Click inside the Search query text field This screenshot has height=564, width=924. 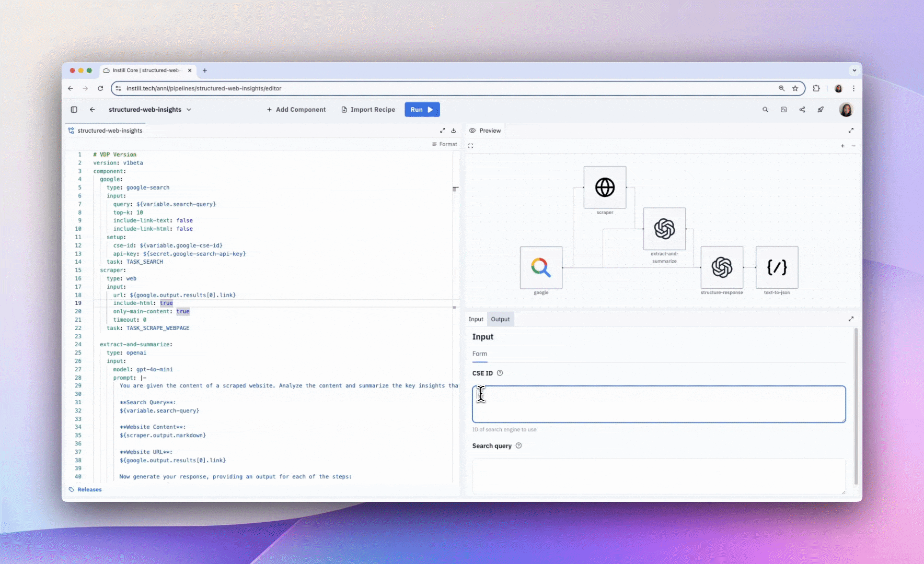coord(659,476)
